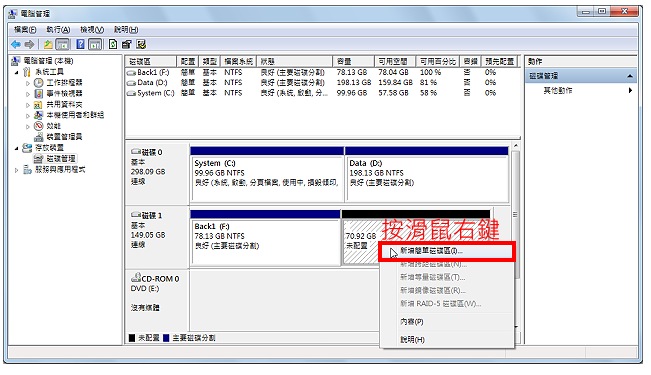
Task: Select the 系統工具 tools icon
Action: point(27,72)
